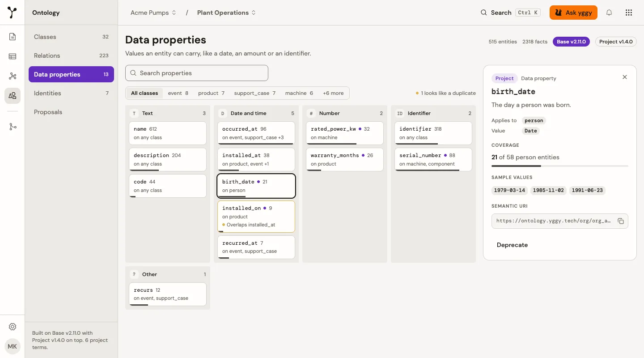Open the MK user avatar

(x=13, y=346)
